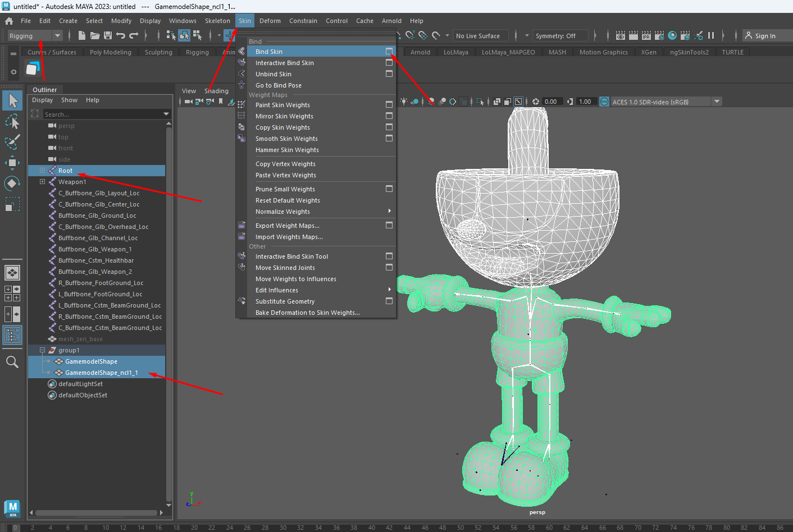The image size is (793, 532).
Task: Choose Select by component type icon
Action: click(197, 35)
